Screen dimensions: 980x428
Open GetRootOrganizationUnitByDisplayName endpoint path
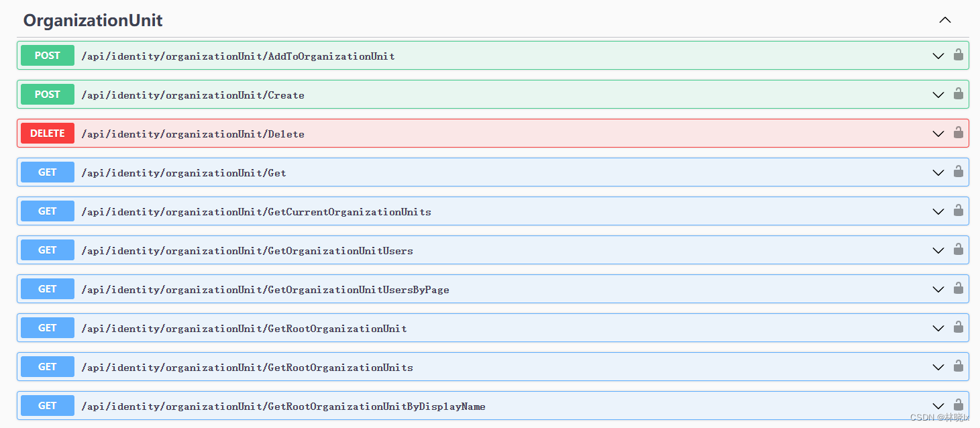283,407
